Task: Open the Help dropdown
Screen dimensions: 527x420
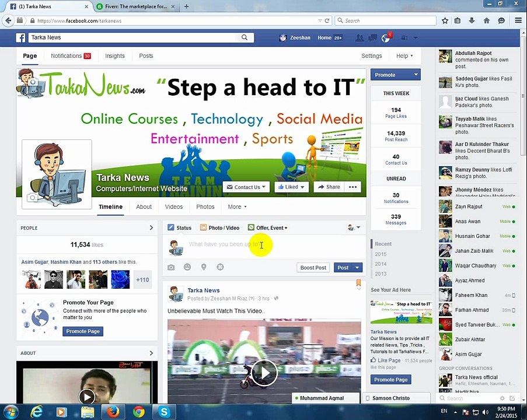Action: point(404,56)
